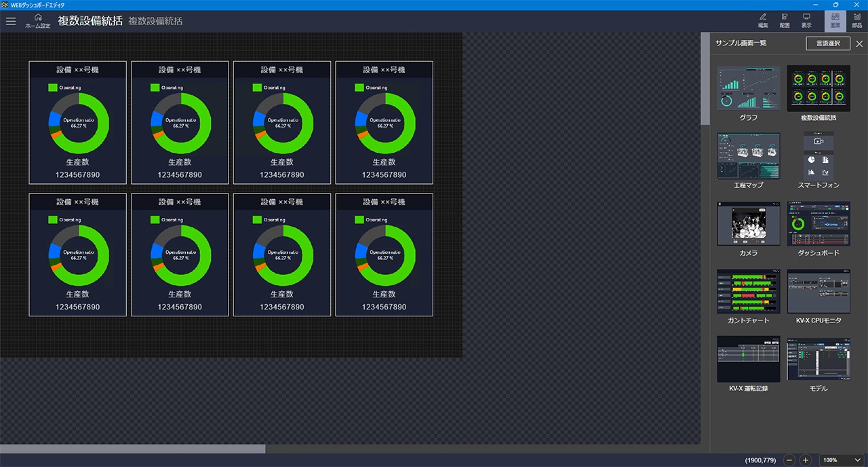Click the 表示 display icon
Image resolution: width=868 pixels, height=467 pixels.
806,20
